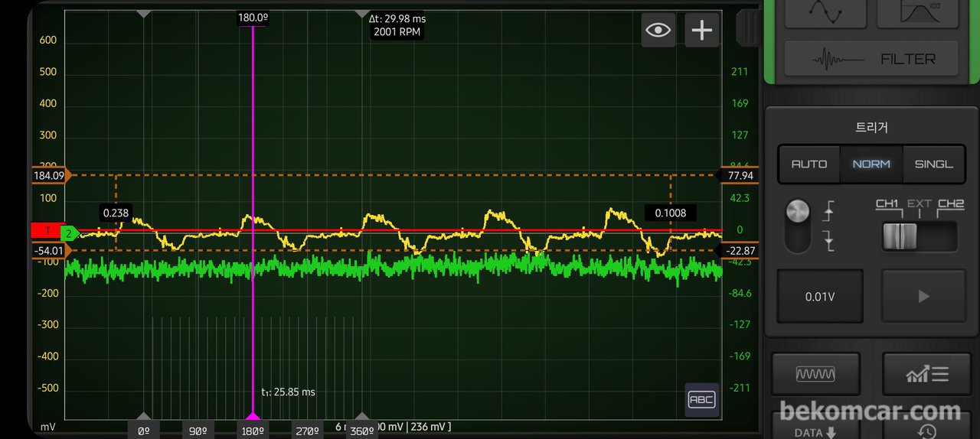Tap the 270º angle marker
The height and width of the screenshot is (439, 980).
306,430
